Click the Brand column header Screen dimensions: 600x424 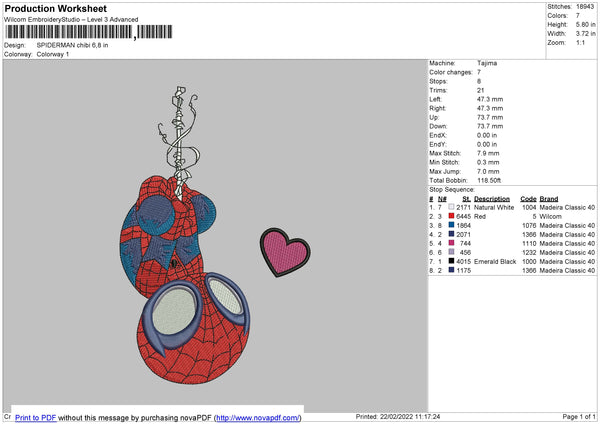[549, 199]
